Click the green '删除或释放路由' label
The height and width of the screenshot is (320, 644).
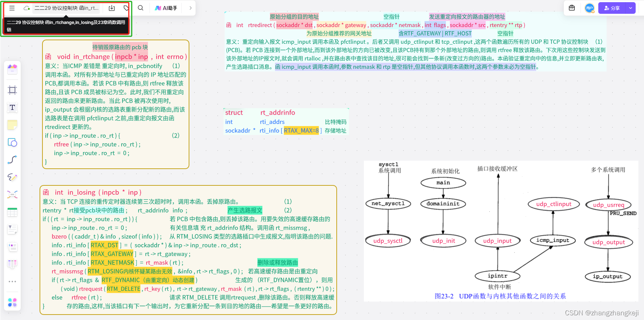tap(278, 263)
